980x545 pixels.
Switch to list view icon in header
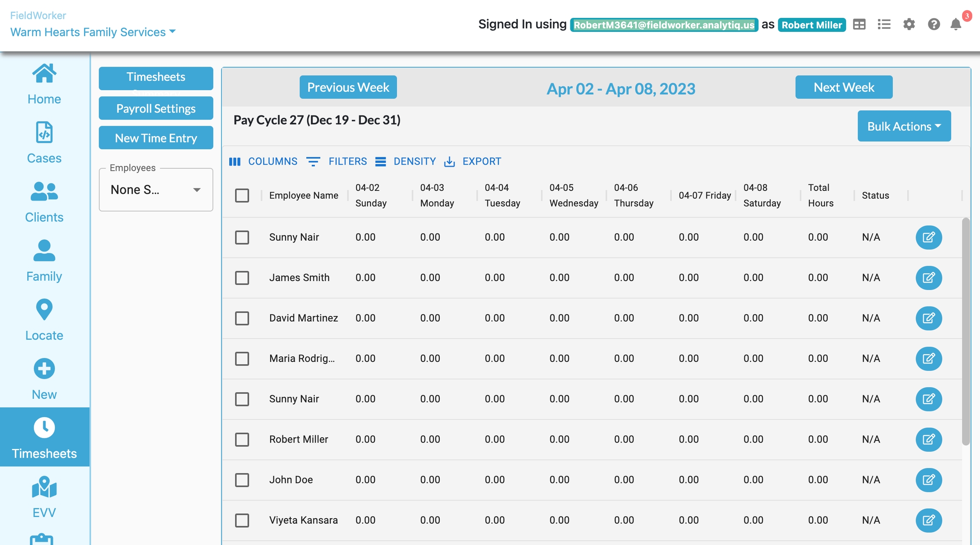pos(884,24)
